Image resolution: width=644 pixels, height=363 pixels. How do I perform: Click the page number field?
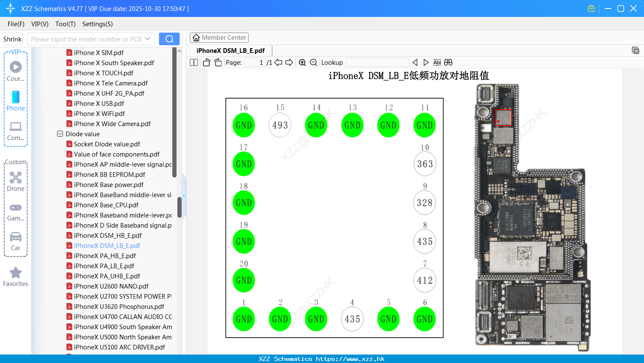255,62
